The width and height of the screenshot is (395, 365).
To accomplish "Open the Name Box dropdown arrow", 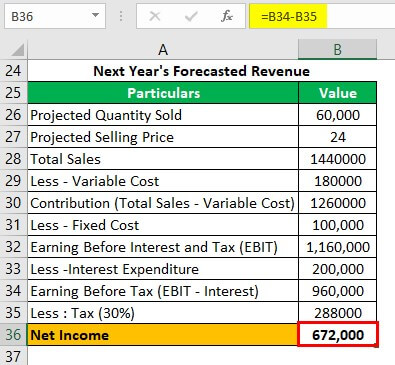I will coord(95,15).
